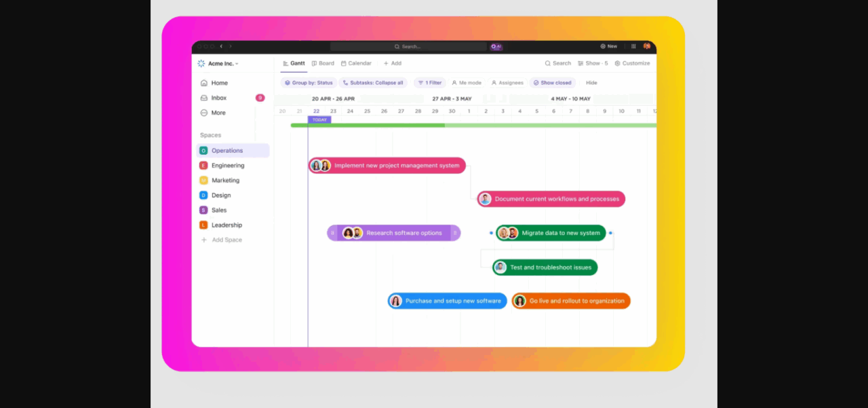
Task: Click the AI assistant icon in top bar
Action: (x=496, y=46)
